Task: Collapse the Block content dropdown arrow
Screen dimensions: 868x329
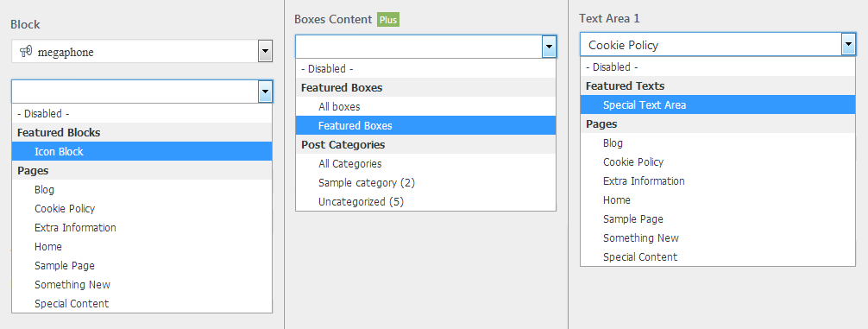Action: coord(265,92)
